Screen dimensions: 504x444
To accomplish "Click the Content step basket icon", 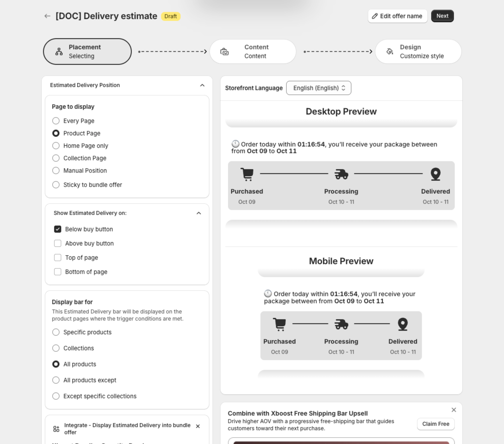I will (224, 52).
